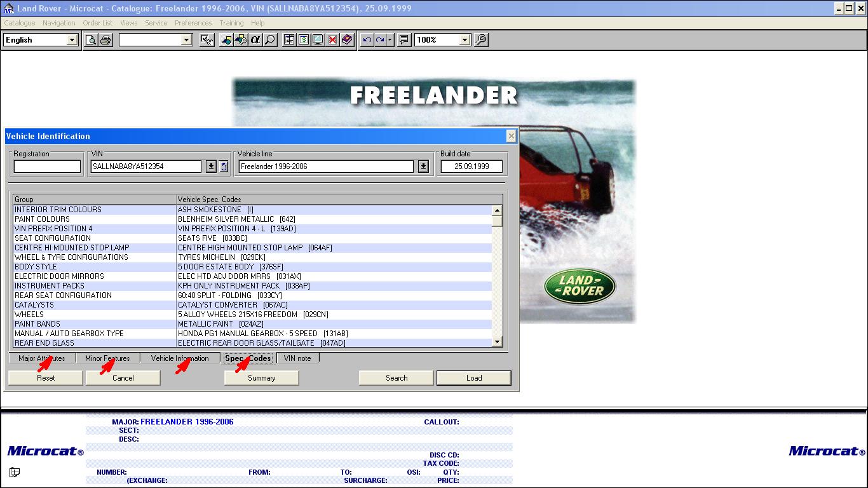The width and height of the screenshot is (868, 488).
Task: Open the English language dropdown
Action: [x=72, y=40]
